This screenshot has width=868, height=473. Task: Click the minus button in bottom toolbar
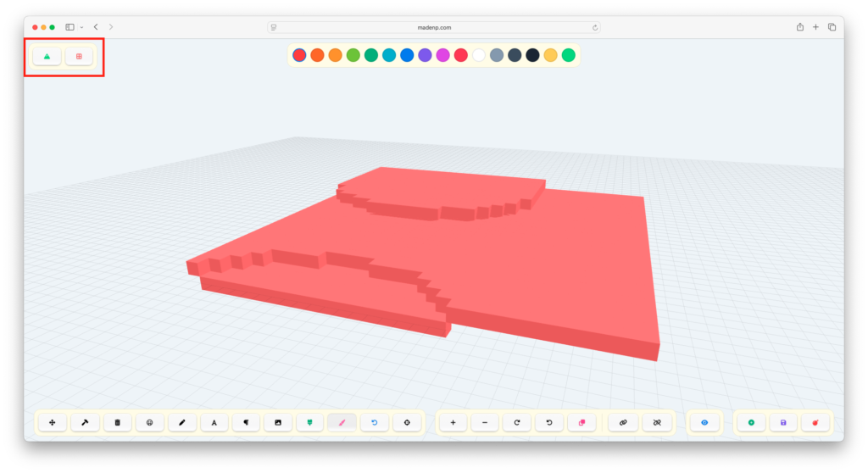(485, 423)
